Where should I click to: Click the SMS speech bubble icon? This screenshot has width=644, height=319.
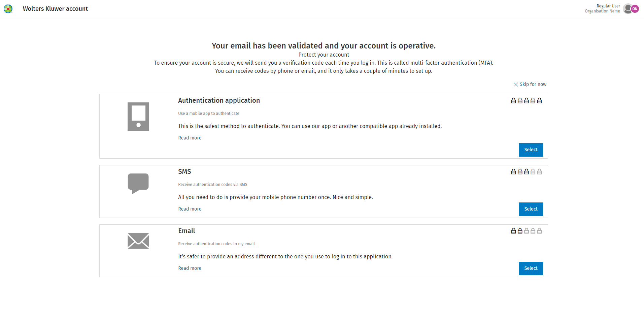138,184
